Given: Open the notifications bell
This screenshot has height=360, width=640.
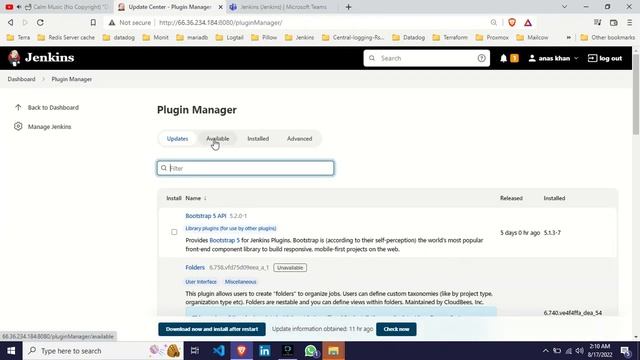Looking at the screenshot, I should [x=503, y=58].
